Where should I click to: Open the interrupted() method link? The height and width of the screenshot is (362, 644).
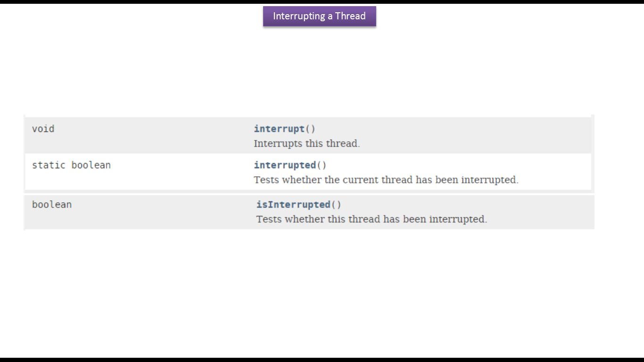285,165
